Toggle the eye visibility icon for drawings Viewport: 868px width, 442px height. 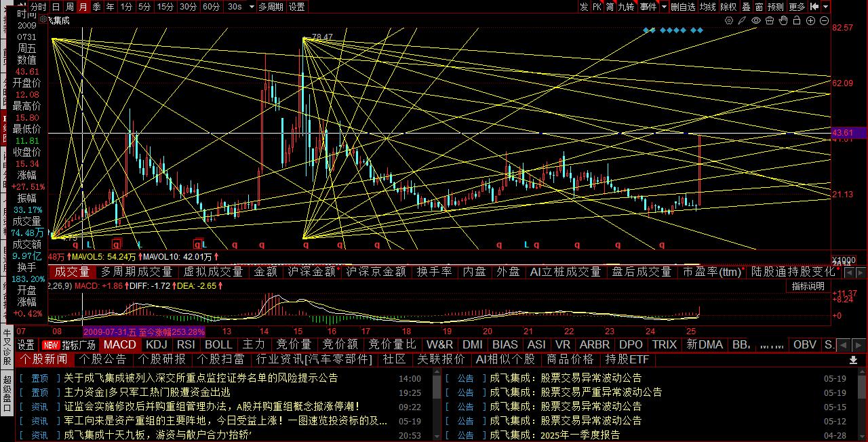tap(756, 20)
